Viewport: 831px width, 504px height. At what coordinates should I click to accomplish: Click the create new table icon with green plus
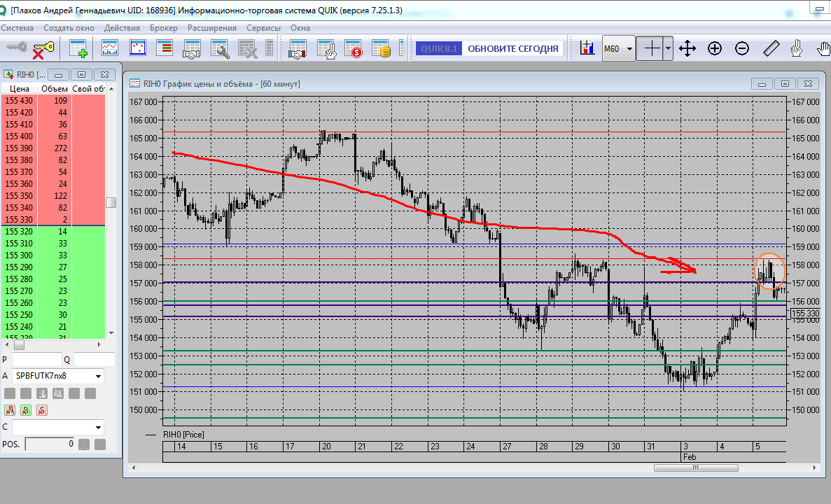pos(78,48)
